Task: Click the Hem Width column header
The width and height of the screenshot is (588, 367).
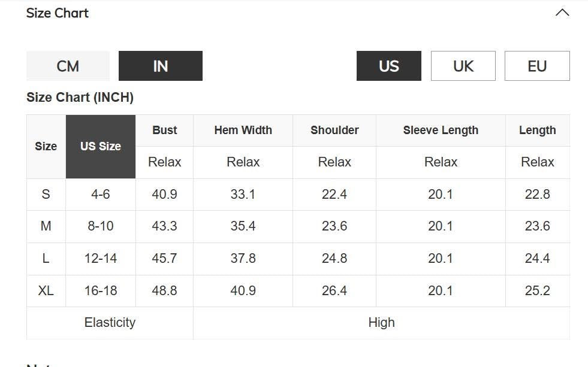Action: tap(243, 130)
